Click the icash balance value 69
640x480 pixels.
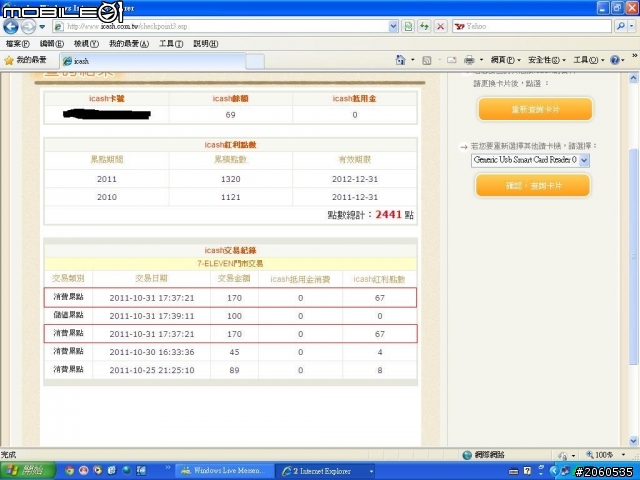231,115
